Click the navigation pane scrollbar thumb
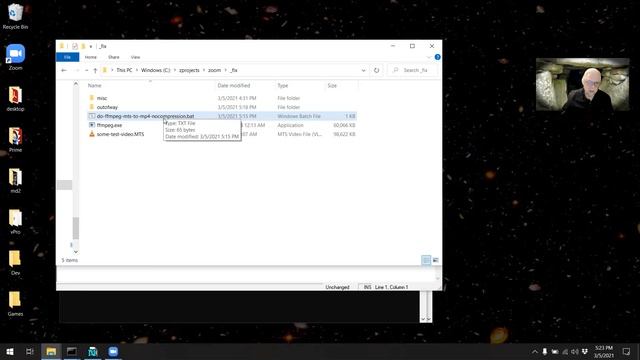This screenshot has height=360, width=640. pos(76,228)
